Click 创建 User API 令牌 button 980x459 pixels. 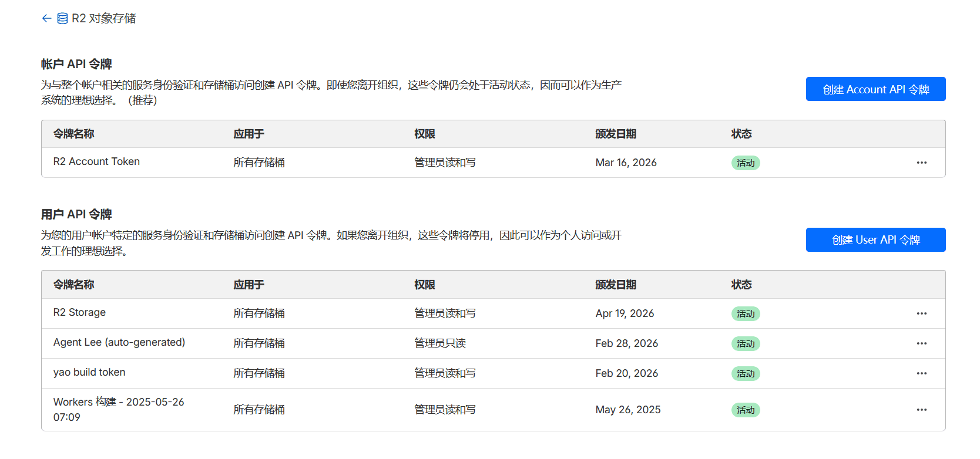tap(875, 239)
